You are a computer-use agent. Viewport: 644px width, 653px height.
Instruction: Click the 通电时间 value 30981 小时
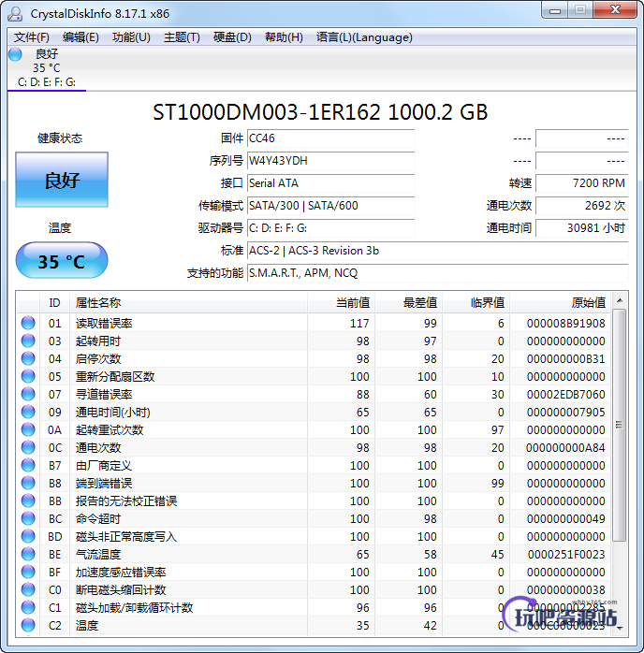tap(582, 228)
